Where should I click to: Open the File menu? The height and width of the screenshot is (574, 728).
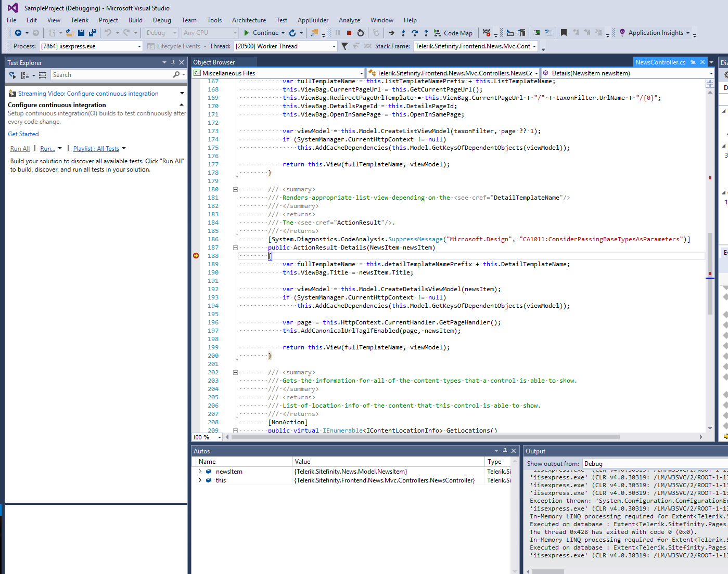(11, 20)
